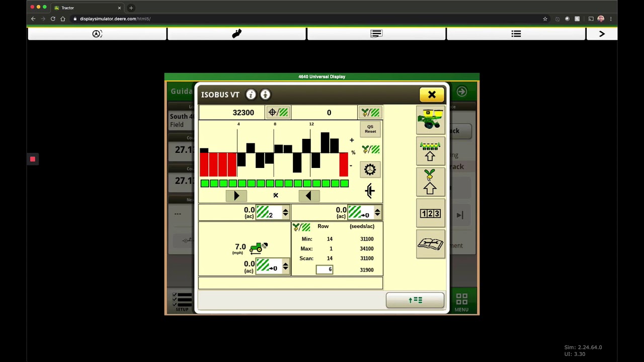Click the target population icon beside 32300
The width and height of the screenshot is (644, 362).
click(x=278, y=113)
